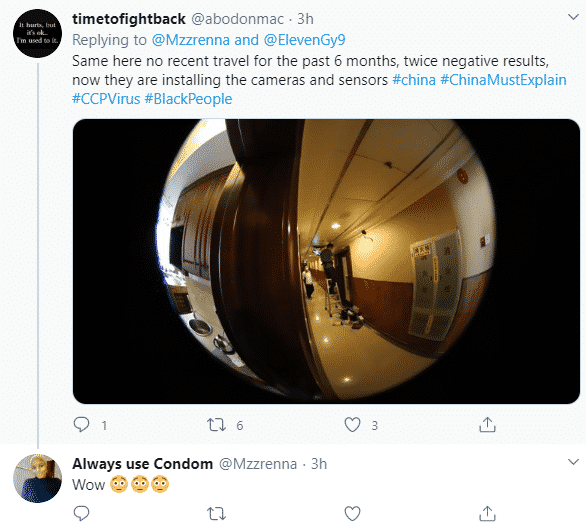Open the timetofightback profile avatar
Image resolution: width=586 pixels, height=525 pixels.
(x=37, y=33)
